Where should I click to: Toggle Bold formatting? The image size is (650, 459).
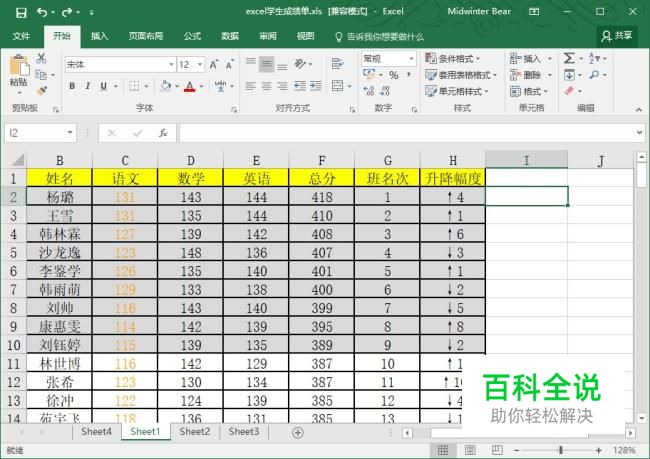tap(72, 86)
